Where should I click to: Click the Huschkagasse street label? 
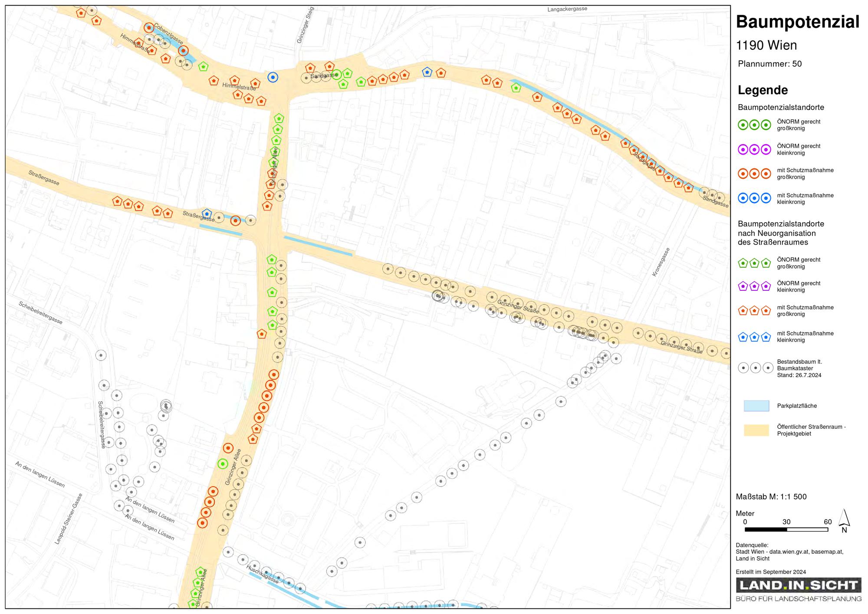point(262,574)
